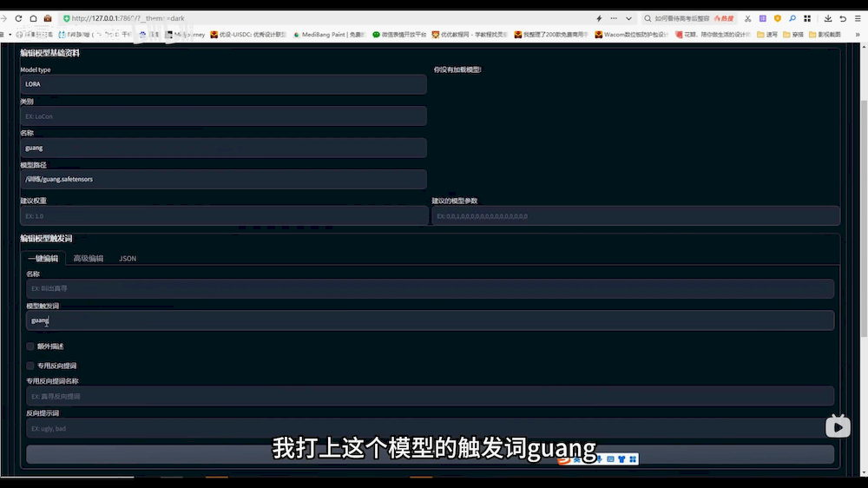Viewport: 868px width, 488px height.
Task: Enable the 专用反向提词 checkbox
Action: point(30,366)
